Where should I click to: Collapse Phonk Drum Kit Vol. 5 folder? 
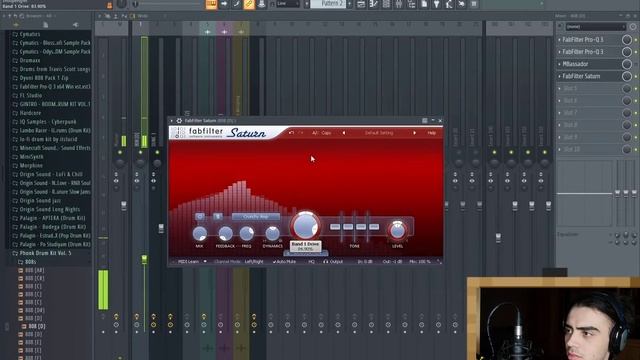(x=41, y=253)
